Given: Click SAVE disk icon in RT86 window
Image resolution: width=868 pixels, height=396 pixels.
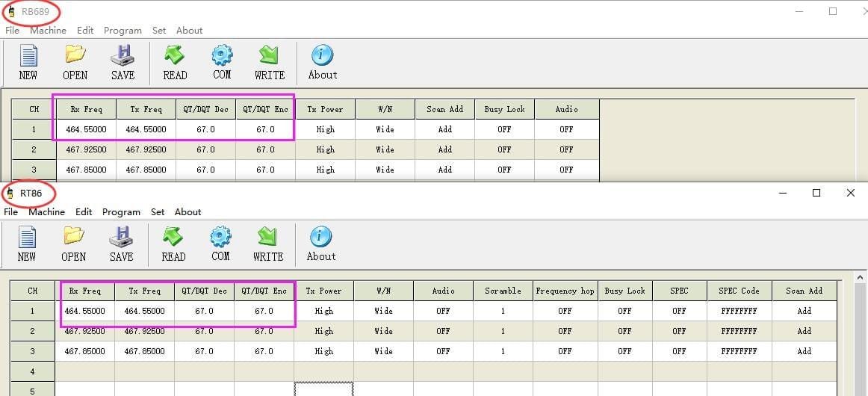Looking at the screenshot, I should (x=121, y=237).
